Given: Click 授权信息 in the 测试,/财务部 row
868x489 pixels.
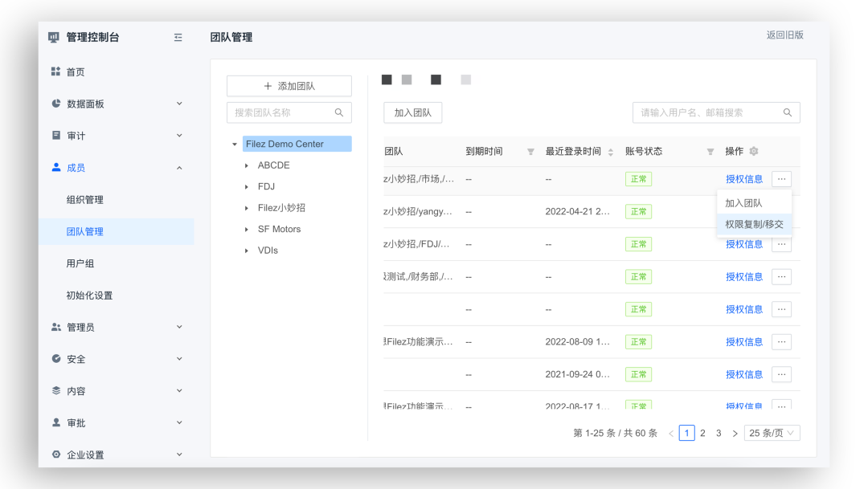Looking at the screenshot, I should pos(744,276).
